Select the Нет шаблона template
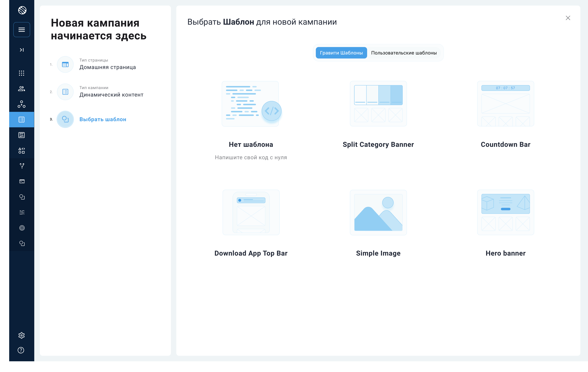Screen dimensions: 588x372 [x=251, y=104]
